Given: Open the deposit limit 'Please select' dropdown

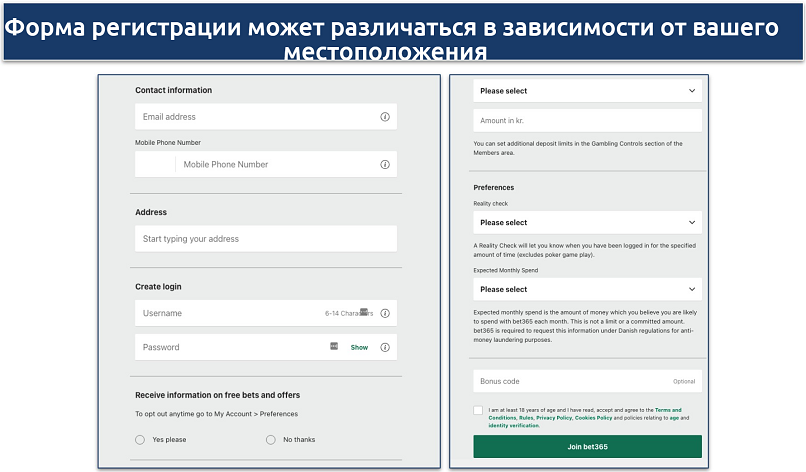Looking at the screenshot, I should point(587,91).
